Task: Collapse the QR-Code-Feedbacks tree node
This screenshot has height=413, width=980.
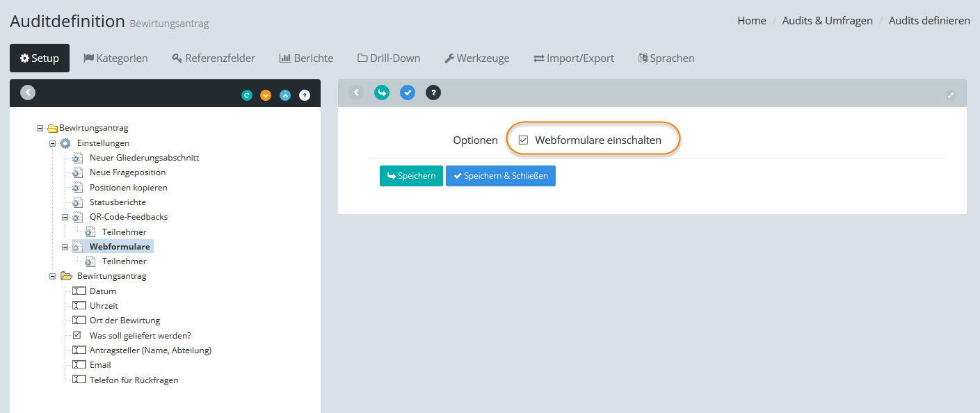Action: pos(65,217)
